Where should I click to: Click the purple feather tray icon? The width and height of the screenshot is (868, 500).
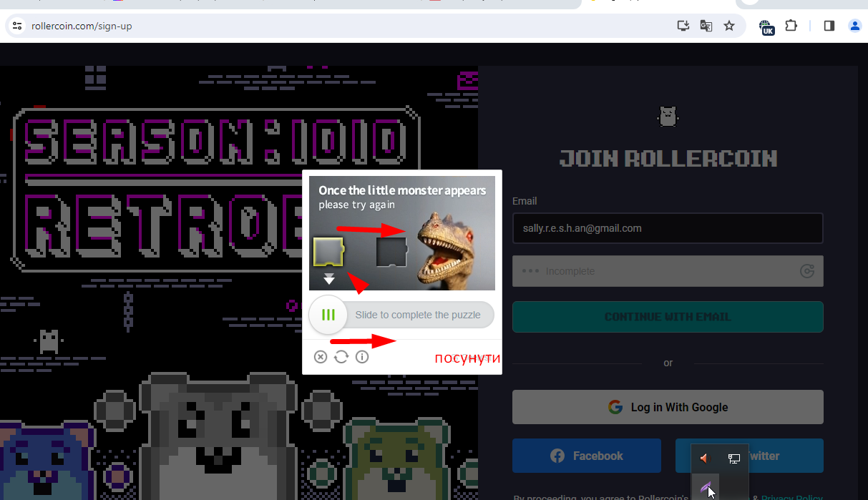tap(706, 488)
